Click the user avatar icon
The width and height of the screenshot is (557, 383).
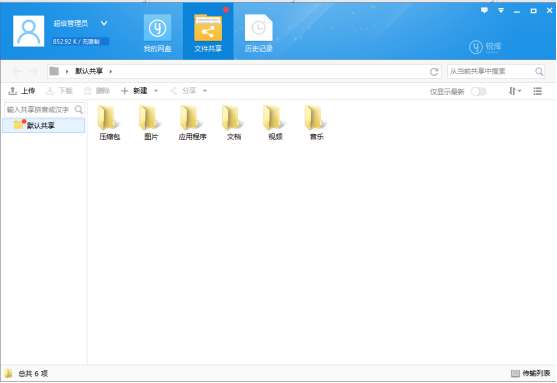tap(28, 31)
